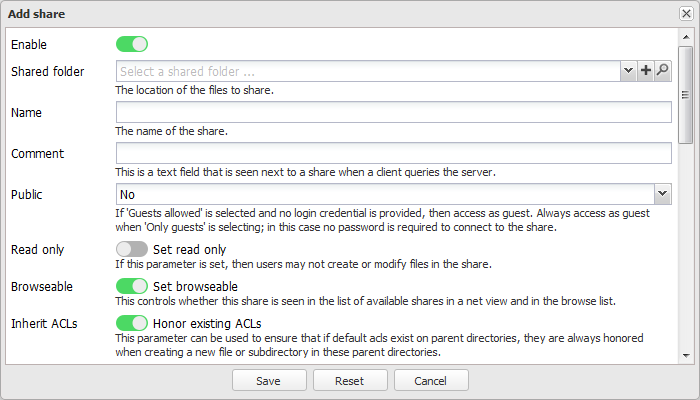This screenshot has width=700, height=400.
Task: Turn on the Set read only switch
Action: [x=132, y=250]
